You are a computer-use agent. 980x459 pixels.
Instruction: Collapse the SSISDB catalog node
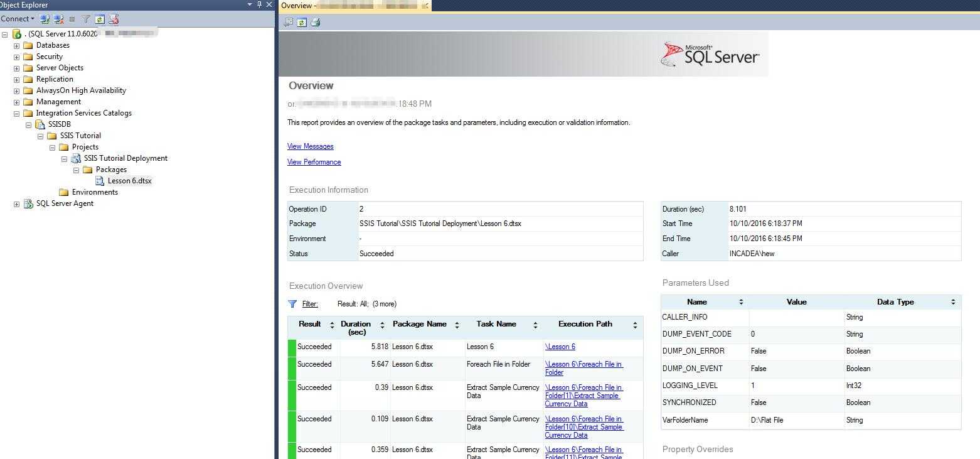(x=28, y=124)
